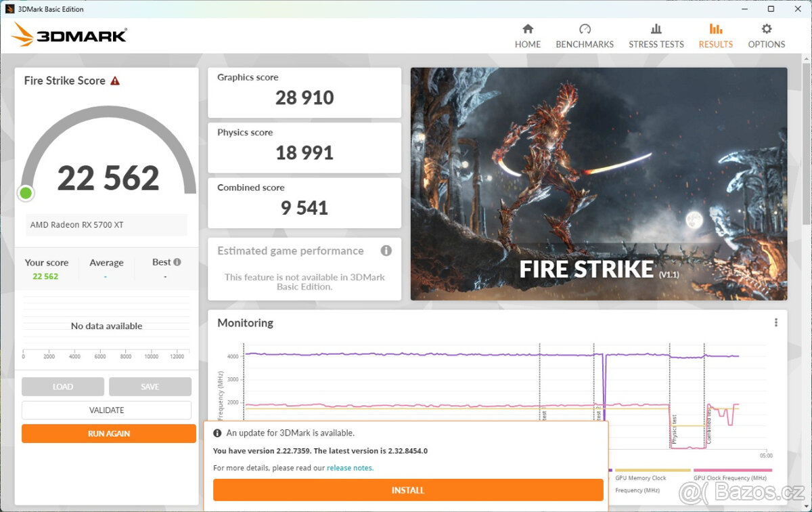Click the RUN AGAIN button
Viewport: 812px width, 512px height.
[x=108, y=433]
